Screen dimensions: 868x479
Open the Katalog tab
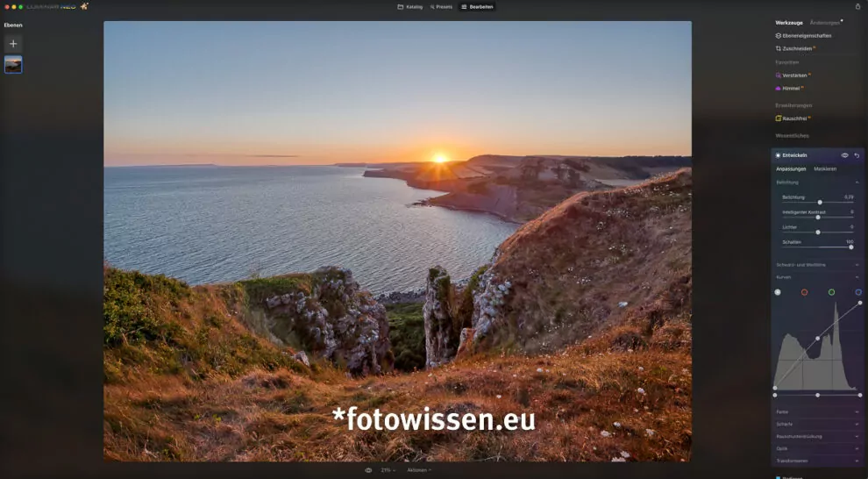point(410,7)
